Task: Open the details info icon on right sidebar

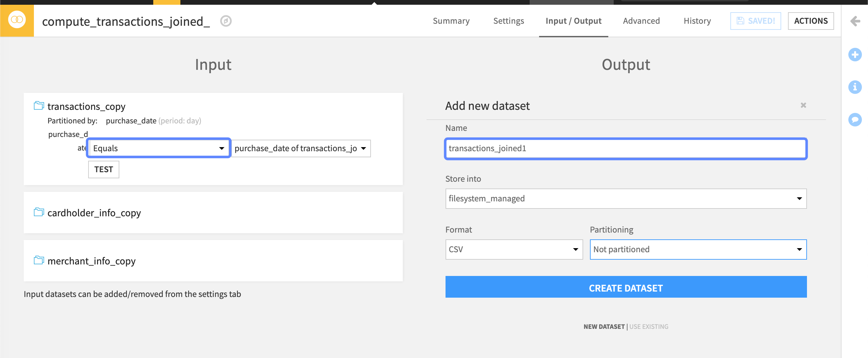Action: [855, 87]
